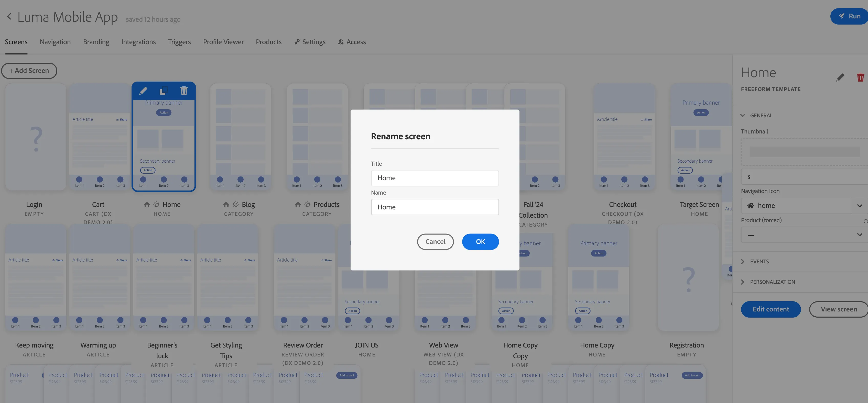This screenshot has width=868, height=403.
Task: Duplicate the Home screen using the copy icon on the card
Action: coord(164,90)
